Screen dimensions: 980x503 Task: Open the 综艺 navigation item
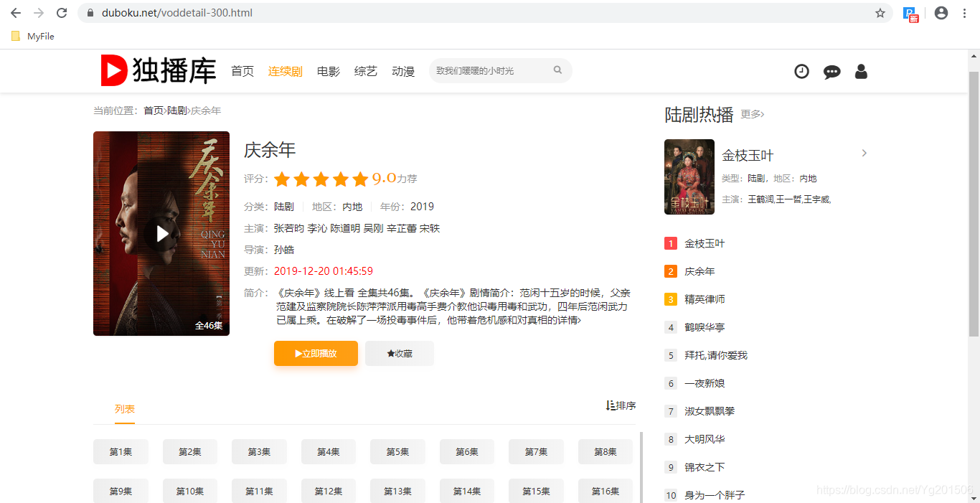[366, 71]
